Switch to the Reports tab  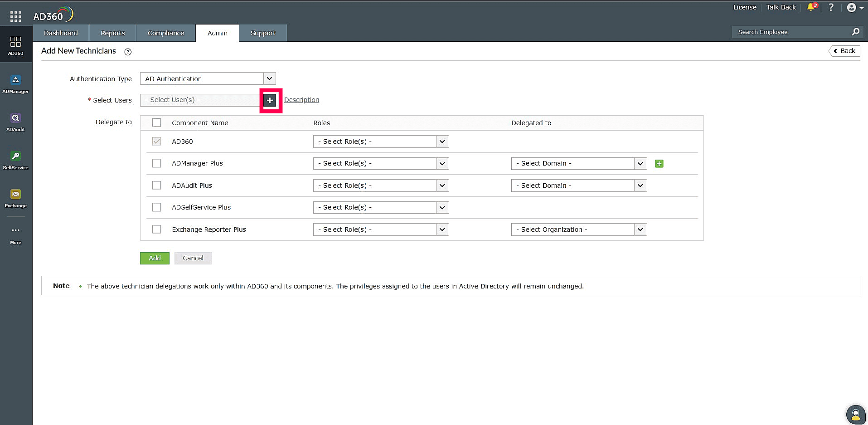[x=112, y=33]
